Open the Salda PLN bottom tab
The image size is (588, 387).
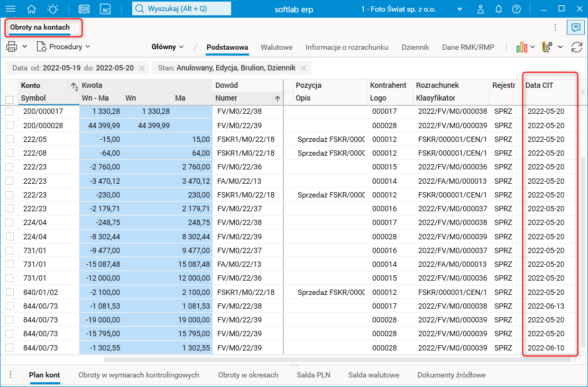click(313, 375)
